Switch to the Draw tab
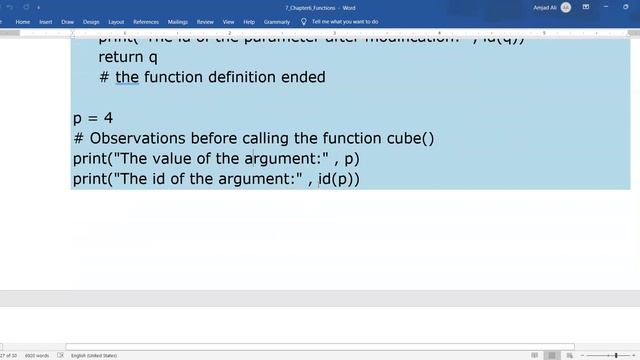Image resolution: width=640 pixels, height=360 pixels. coord(67,22)
